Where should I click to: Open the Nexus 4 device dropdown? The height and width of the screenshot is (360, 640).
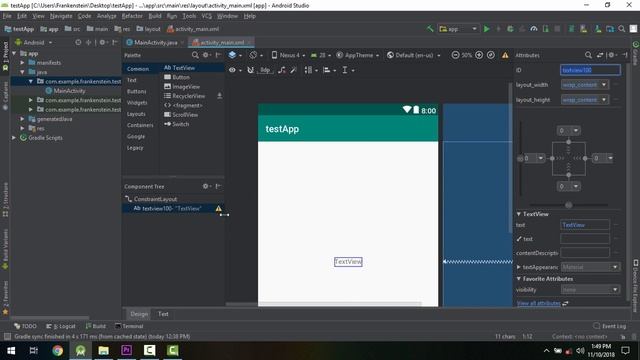(288, 55)
